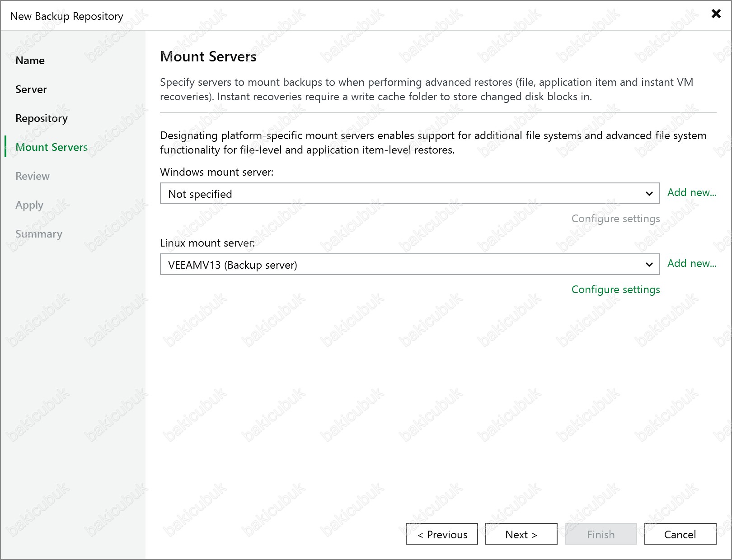Add new Windows mount server
The image size is (732, 560).
691,192
